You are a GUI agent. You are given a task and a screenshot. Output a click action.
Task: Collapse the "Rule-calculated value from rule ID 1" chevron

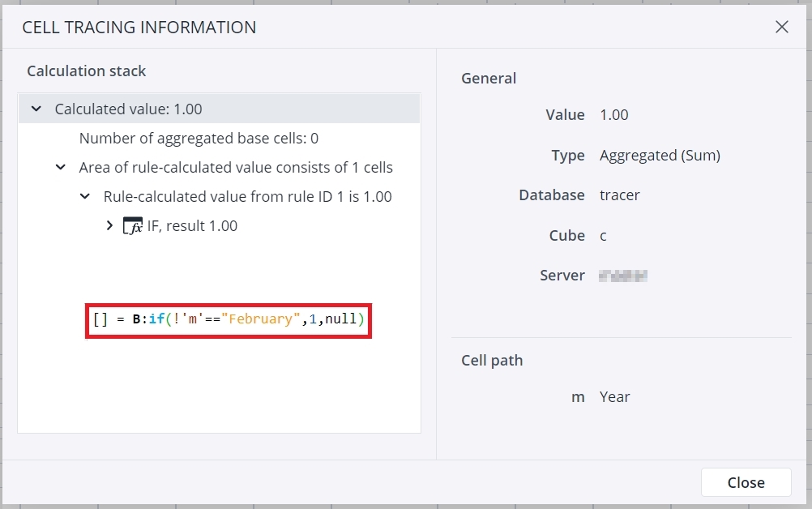[x=84, y=197]
